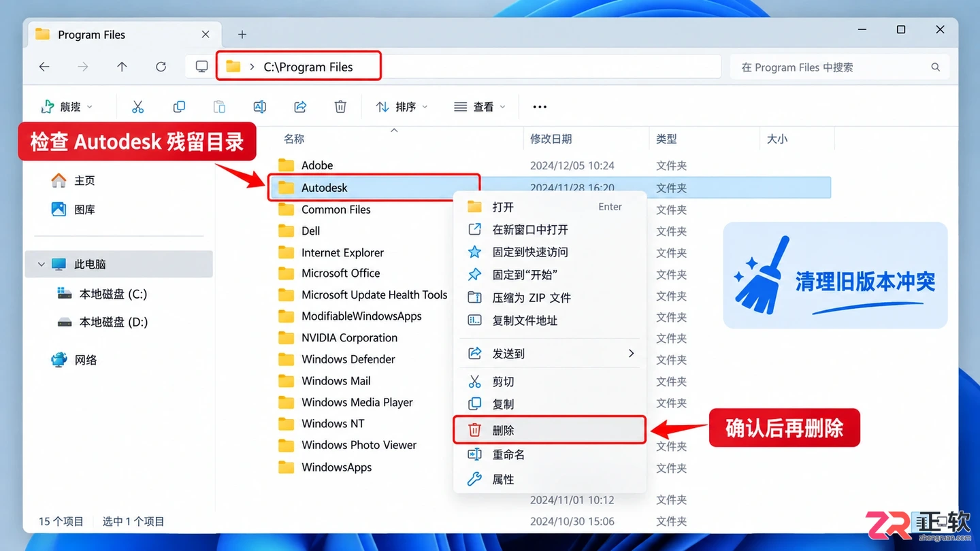Choose 固定到"开始" from context menu
The width and height of the screenshot is (980, 551).
tap(549, 275)
